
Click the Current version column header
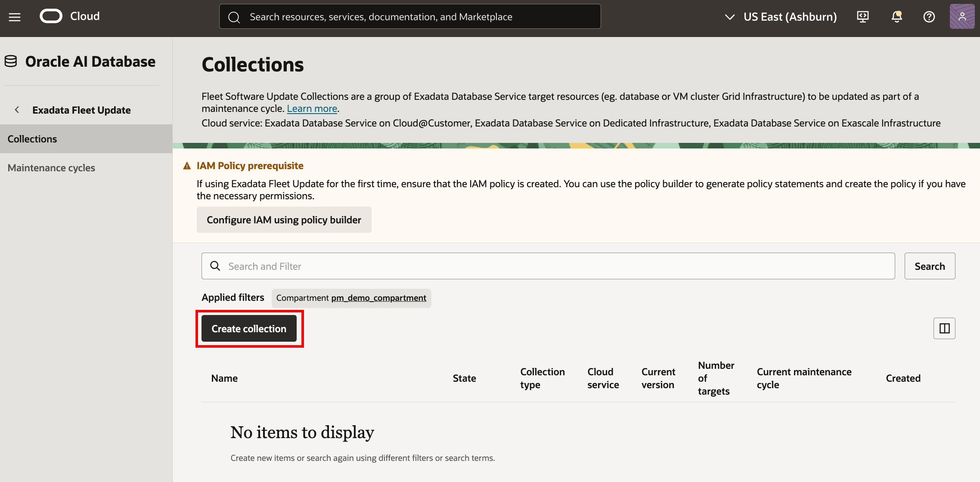pos(658,378)
